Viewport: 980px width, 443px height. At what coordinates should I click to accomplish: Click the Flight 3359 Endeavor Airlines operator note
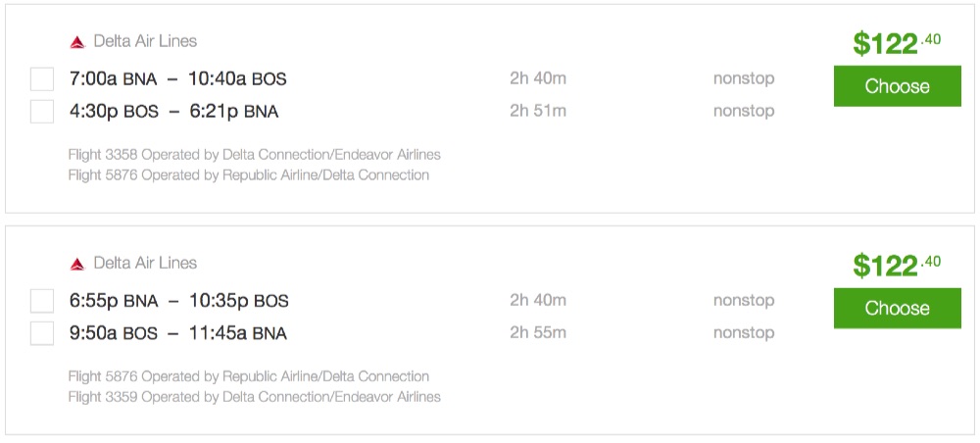click(x=254, y=397)
